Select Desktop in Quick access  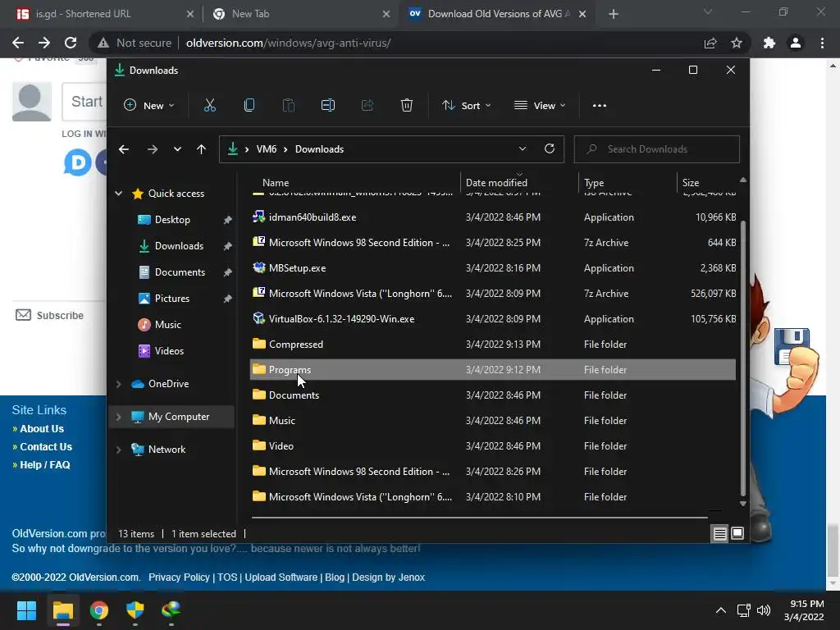click(172, 220)
